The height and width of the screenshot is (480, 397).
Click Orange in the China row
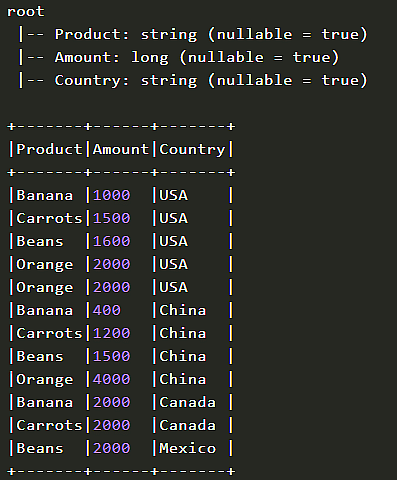[x=45, y=380]
